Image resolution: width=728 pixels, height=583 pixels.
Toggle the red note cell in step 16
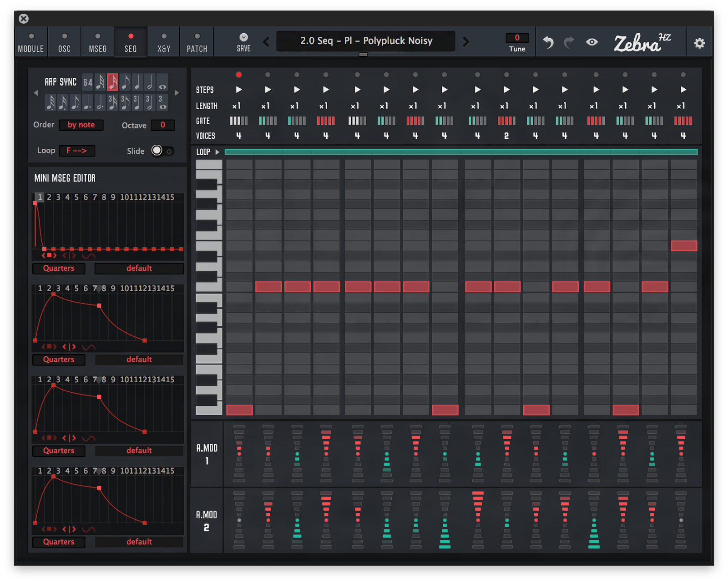click(x=684, y=246)
